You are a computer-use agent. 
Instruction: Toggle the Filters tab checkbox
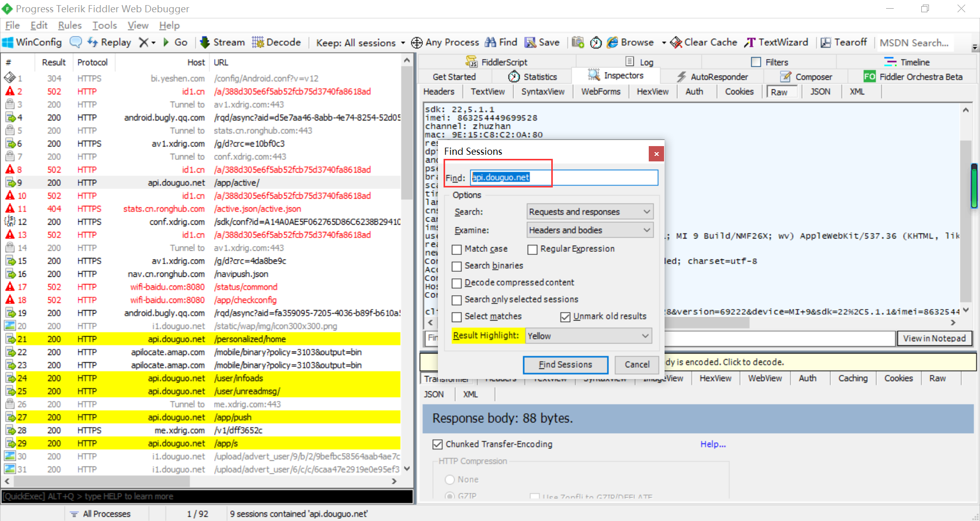756,62
